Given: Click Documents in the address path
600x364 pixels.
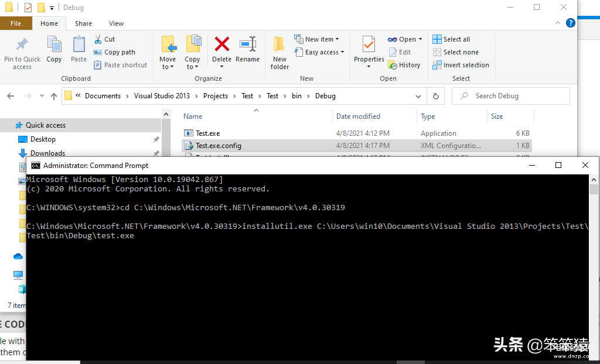Looking at the screenshot, I should (x=103, y=96).
